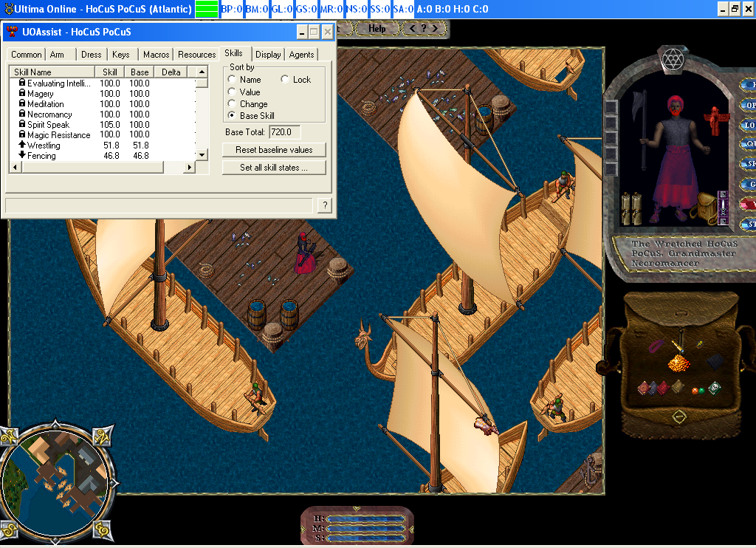Screen dimensions: 756x548
Task: Click the skill list scroll-up arrow
Action: (202, 72)
